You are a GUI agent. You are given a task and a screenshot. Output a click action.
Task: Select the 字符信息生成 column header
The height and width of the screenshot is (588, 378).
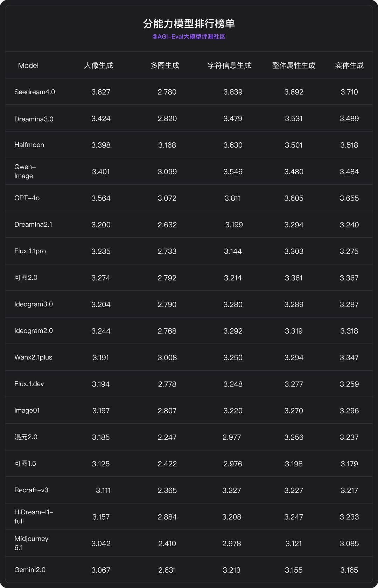[229, 66]
